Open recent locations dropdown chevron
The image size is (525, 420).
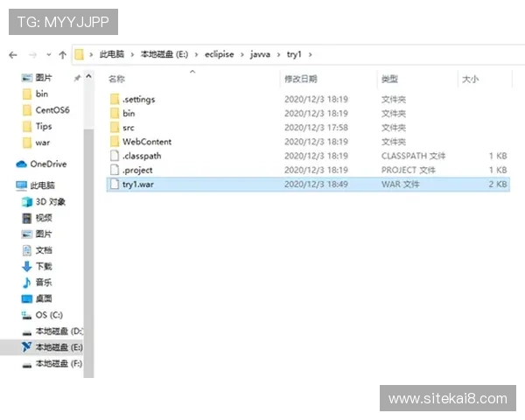(49, 54)
